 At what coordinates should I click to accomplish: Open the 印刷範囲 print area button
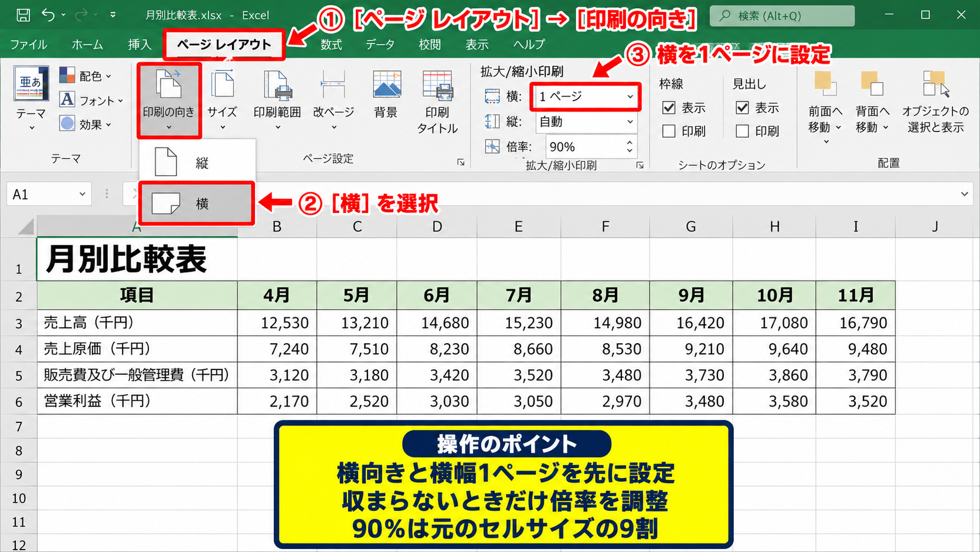click(277, 100)
